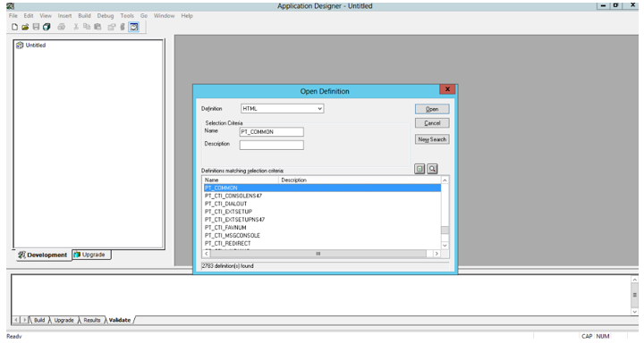Click the Description column header
Image resolution: width=644 pixels, height=343 pixels.
coord(360,180)
